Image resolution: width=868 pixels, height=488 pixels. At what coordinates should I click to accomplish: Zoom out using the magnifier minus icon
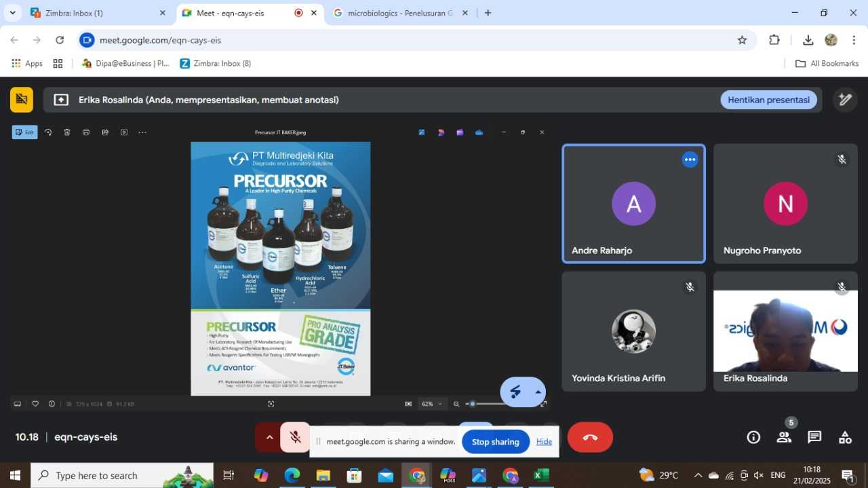457,404
